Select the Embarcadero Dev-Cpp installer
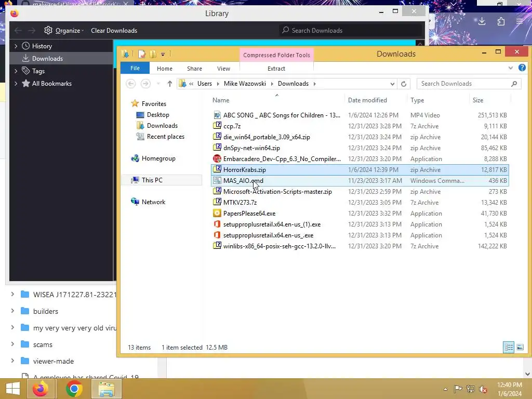 [360, 159]
